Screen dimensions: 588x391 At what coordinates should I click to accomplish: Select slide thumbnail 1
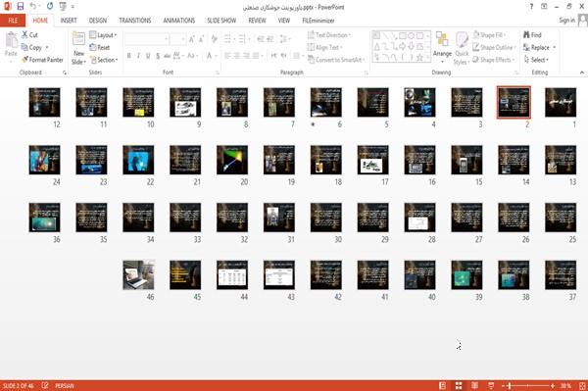[561, 102]
